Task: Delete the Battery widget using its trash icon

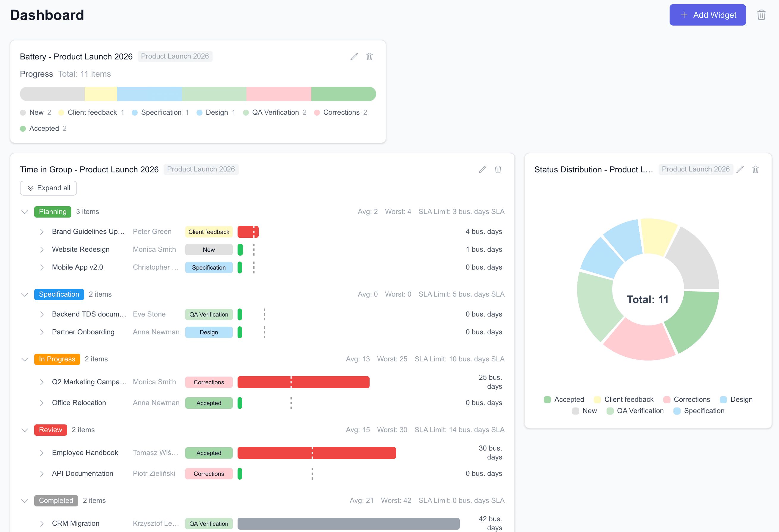Action: 369,56
